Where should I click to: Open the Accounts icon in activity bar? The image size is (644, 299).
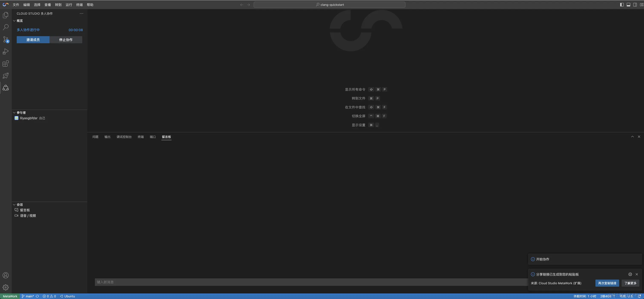coord(6,275)
